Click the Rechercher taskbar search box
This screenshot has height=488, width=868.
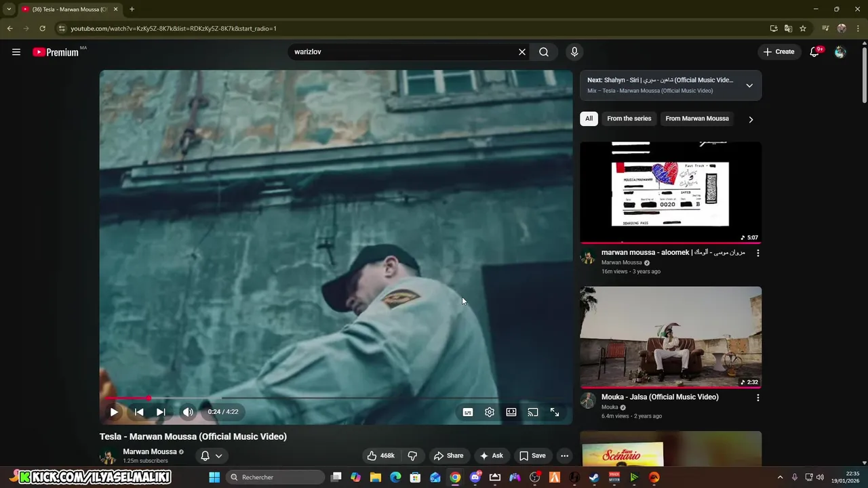(275, 477)
